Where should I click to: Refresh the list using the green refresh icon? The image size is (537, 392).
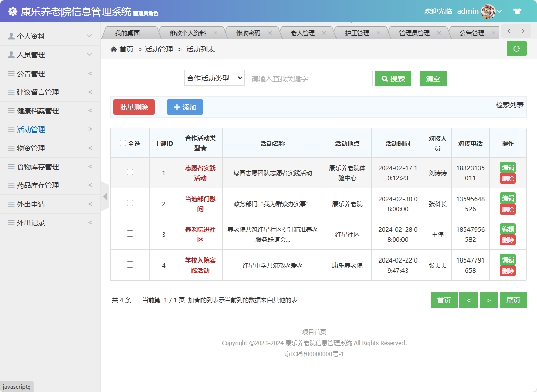coord(516,48)
